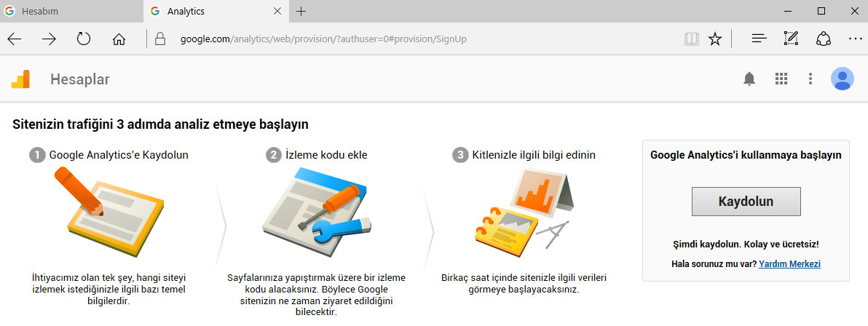Viewport: 868px width, 326px height.
Task: Click the tools and tracking code illustration
Action: (316, 212)
